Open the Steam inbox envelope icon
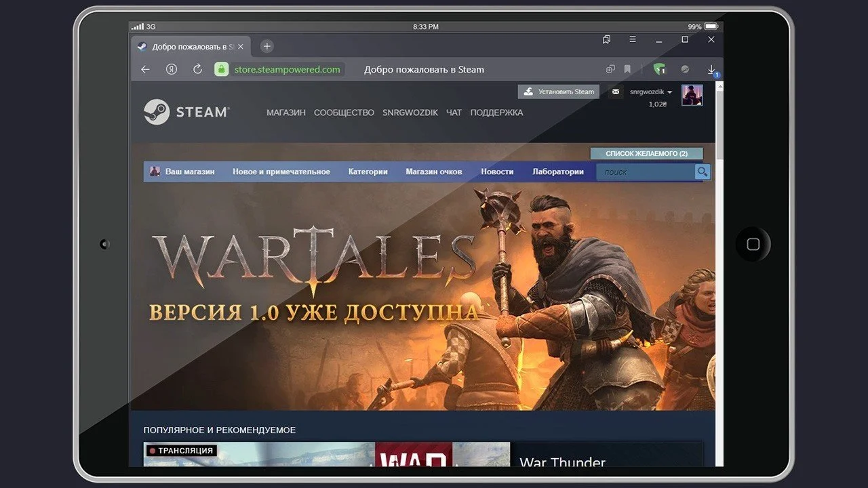Image resolution: width=868 pixels, height=488 pixels. pyautogui.click(x=616, y=91)
